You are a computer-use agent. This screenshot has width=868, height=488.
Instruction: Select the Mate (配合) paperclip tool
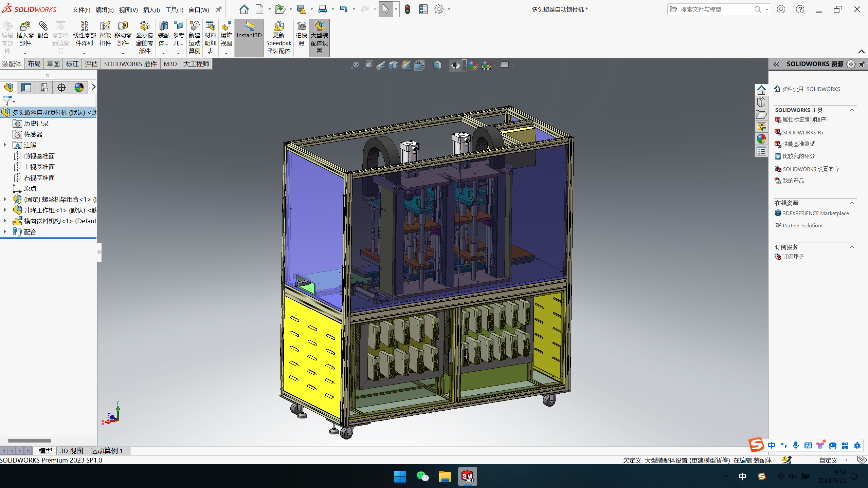click(x=43, y=26)
